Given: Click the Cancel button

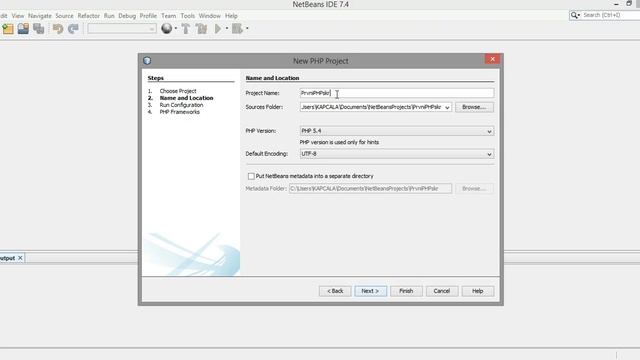Looking at the screenshot, I should [442, 291].
